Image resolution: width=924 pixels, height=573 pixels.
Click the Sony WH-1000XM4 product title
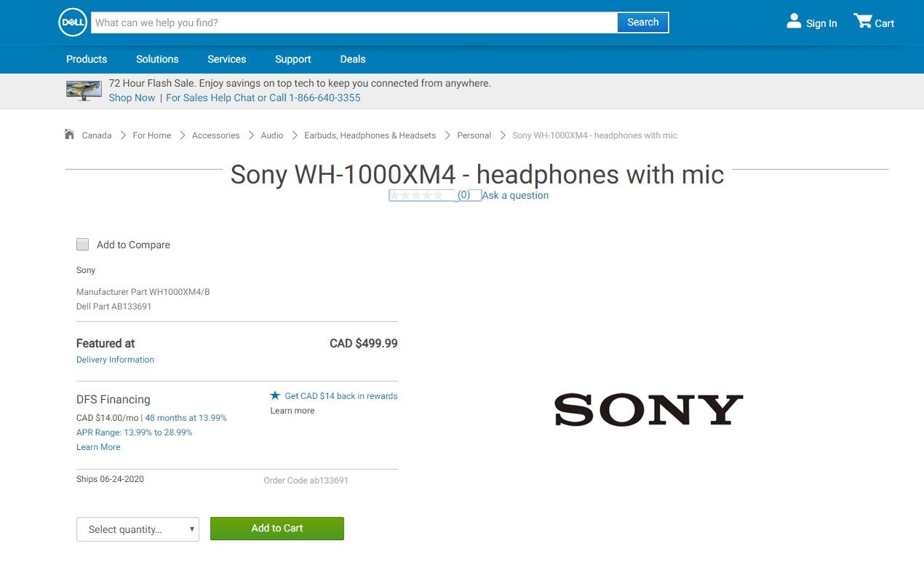477,175
